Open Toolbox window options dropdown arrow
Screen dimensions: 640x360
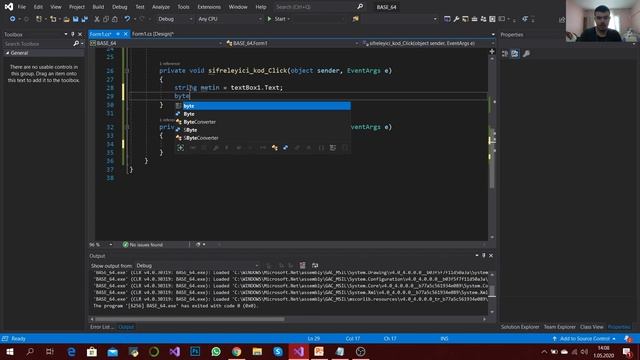pos(66,34)
